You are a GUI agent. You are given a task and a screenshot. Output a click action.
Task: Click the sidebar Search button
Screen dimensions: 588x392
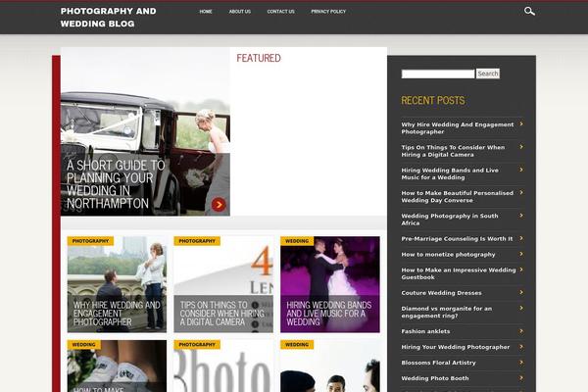[487, 73]
